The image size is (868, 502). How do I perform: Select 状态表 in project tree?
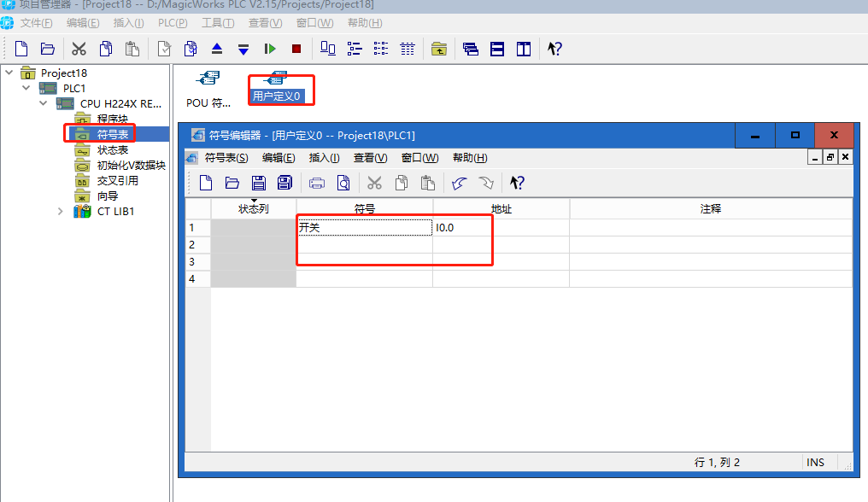tap(113, 150)
